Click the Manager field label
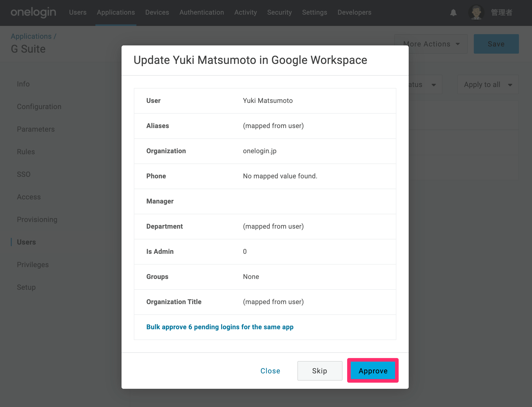 160,201
